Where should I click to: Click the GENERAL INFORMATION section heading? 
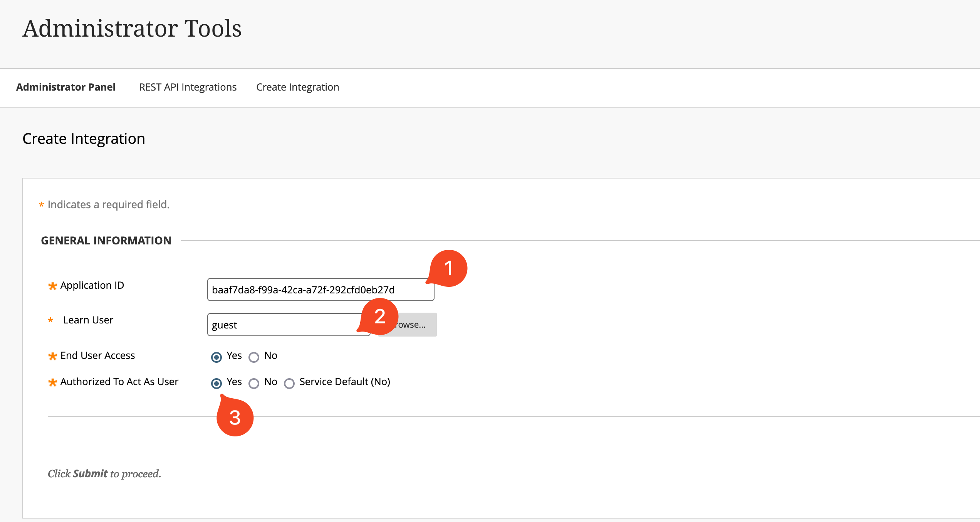coord(106,241)
